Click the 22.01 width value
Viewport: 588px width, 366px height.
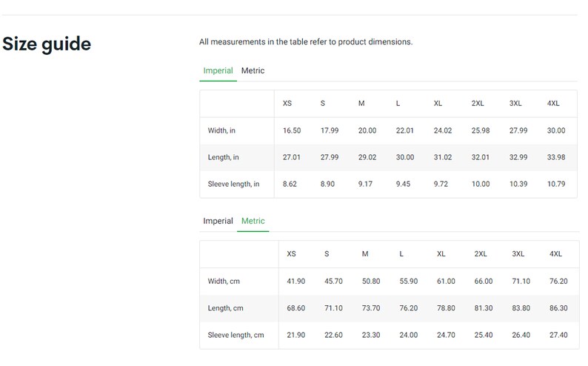click(x=404, y=130)
